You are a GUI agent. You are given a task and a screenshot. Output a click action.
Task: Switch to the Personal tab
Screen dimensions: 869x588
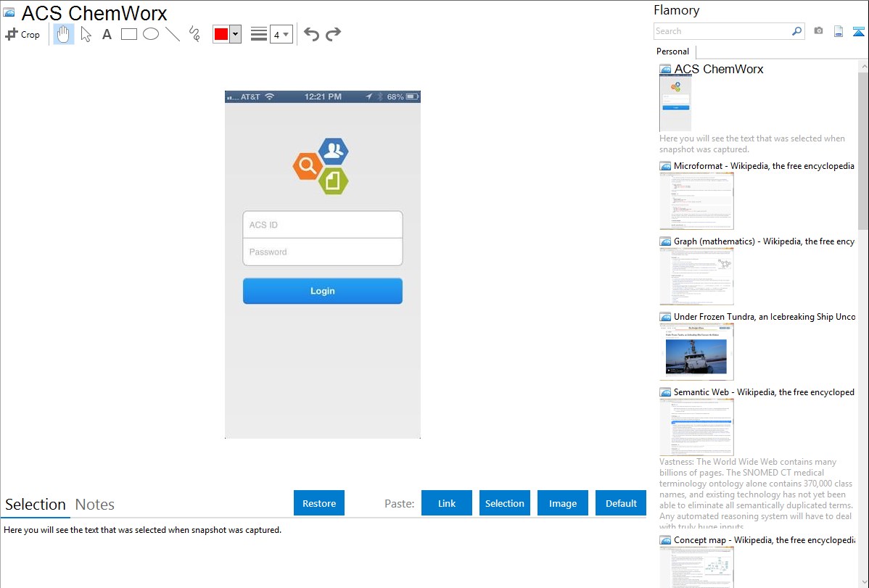[x=673, y=51]
